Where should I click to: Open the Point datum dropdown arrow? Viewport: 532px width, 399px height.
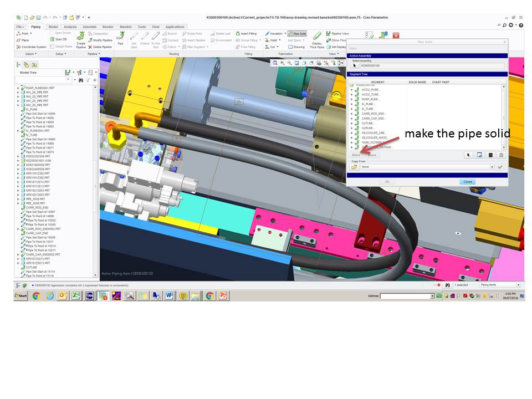coord(31,34)
